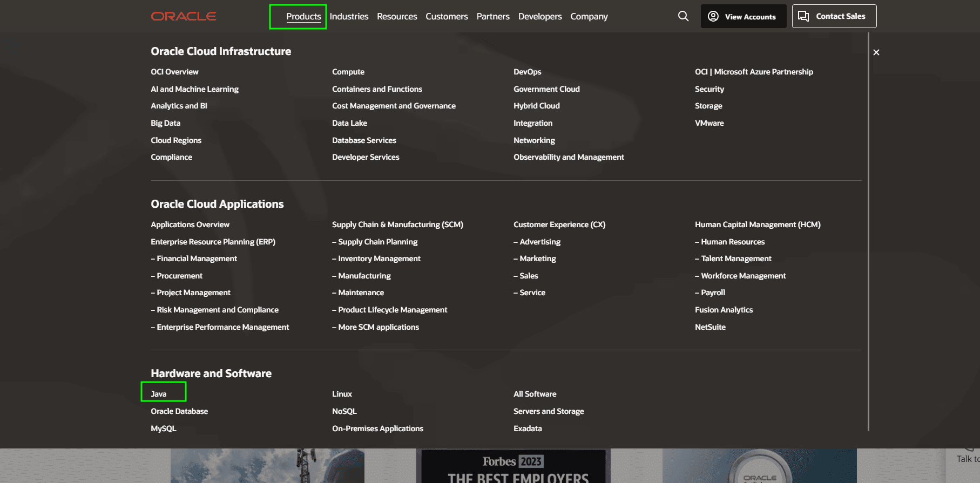Go to Enterprise Resource Planning (ERP)

coord(213,242)
